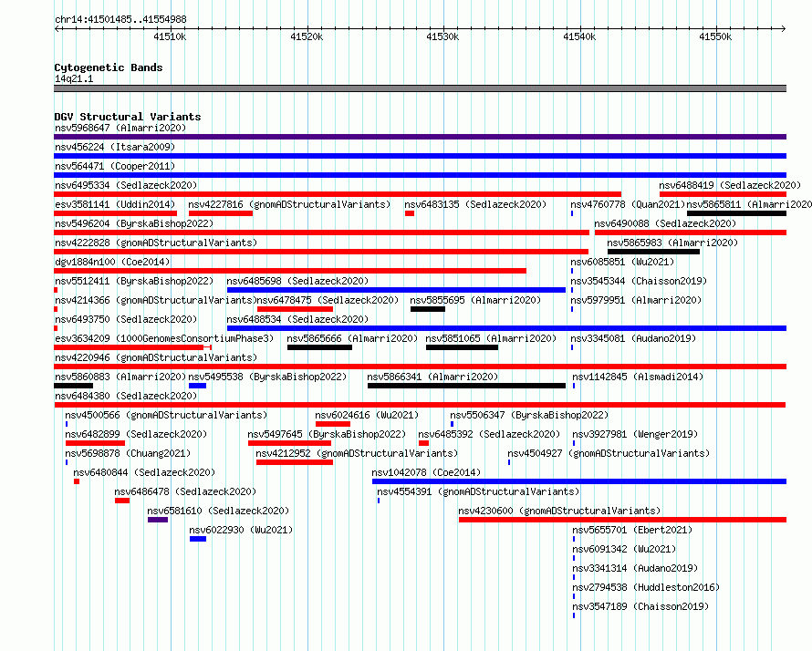The image size is (812, 651).
Task: Click nsv3341314 (Audano2019) label
Action: pos(635,568)
